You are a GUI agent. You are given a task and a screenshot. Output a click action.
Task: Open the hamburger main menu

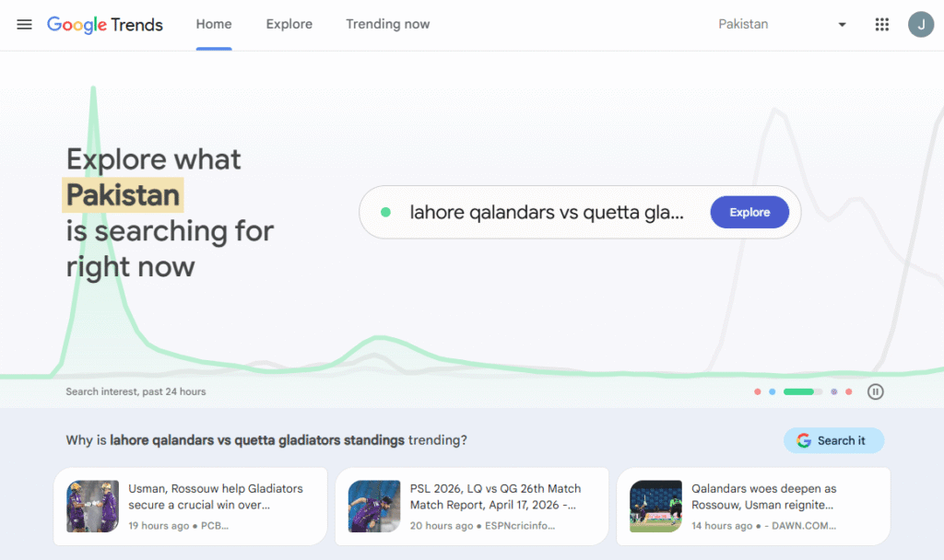tap(24, 25)
